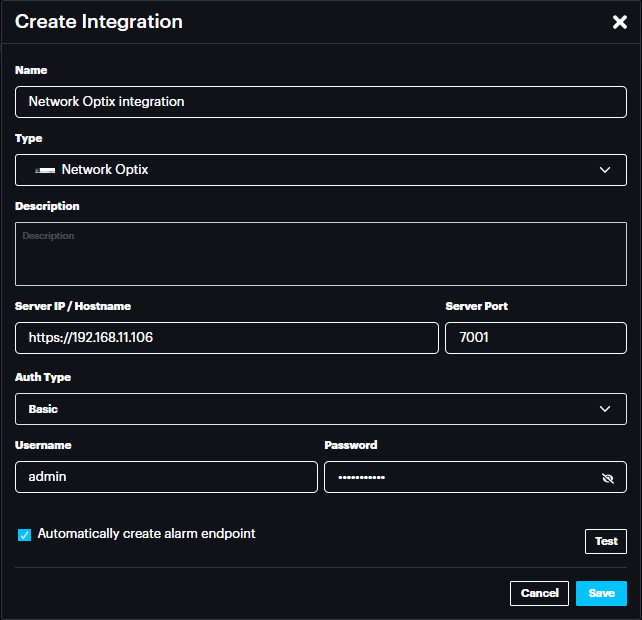Click the Server IP / Hostname field

coord(227,338)
